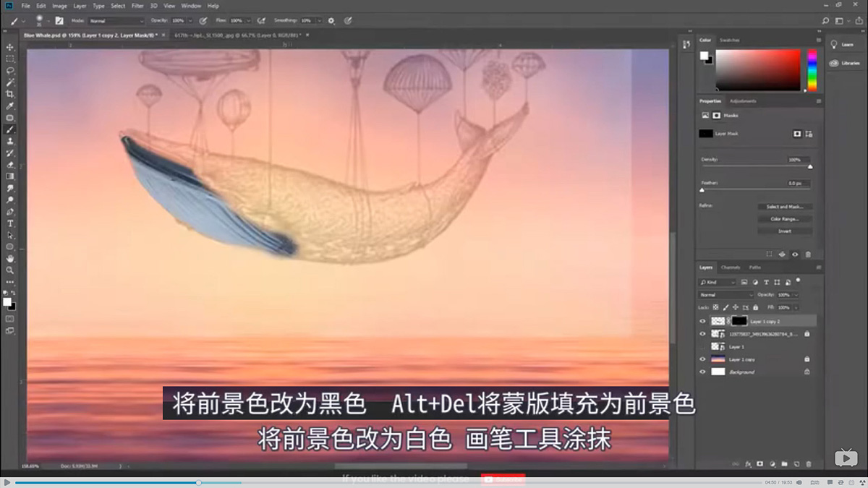Select the Clone Stamp tool
Image resolution: width=868 pixels, height=488 pixels.
(x=9, y=142)
